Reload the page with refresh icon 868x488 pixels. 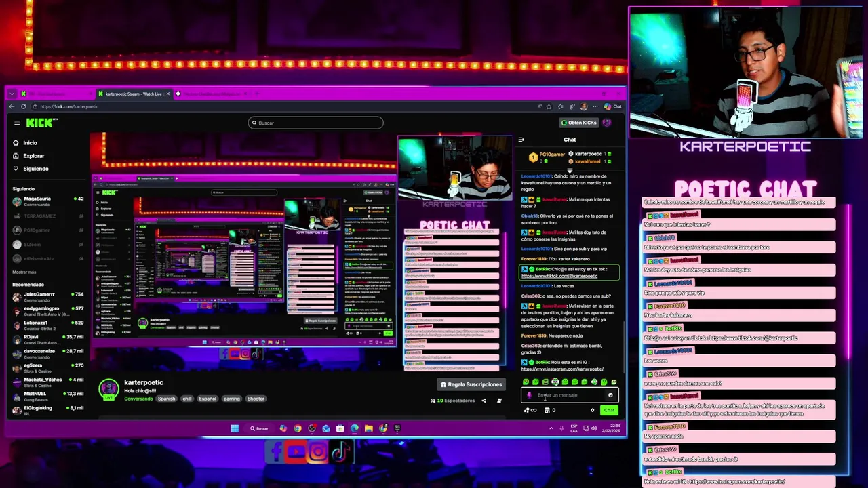[24, 106]
